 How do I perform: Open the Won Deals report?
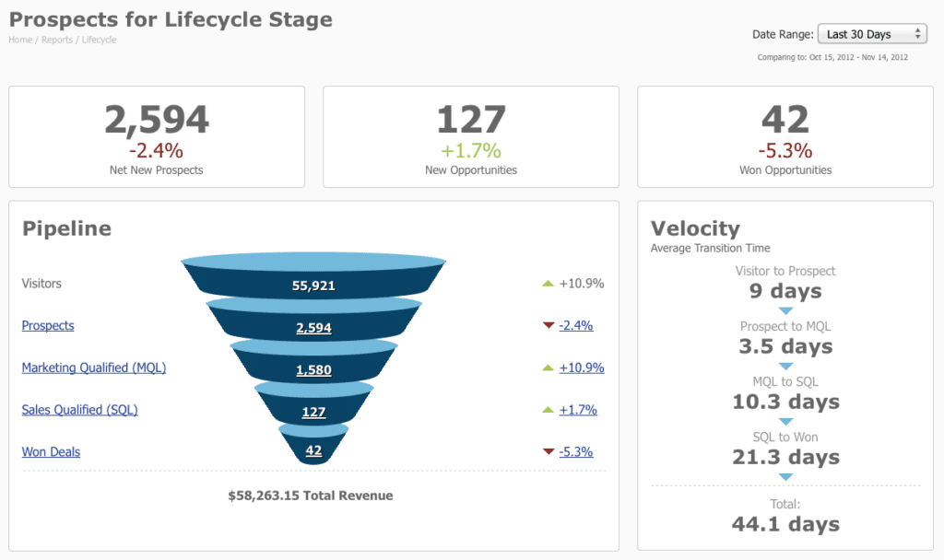50,452
